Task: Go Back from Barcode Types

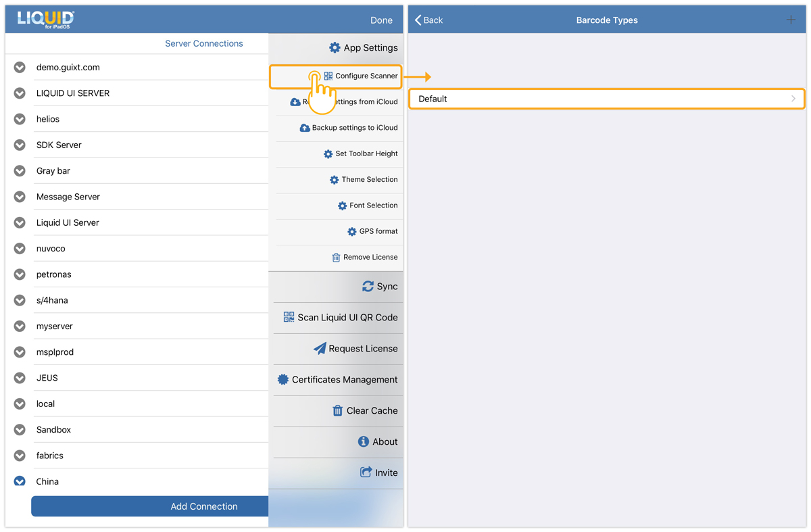Action: 429,20
